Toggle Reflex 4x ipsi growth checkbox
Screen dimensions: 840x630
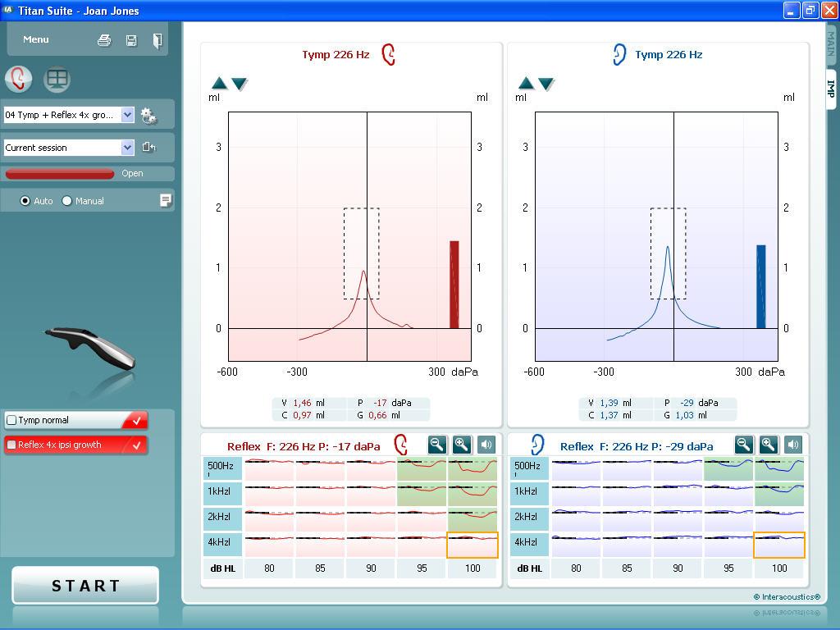(11, 445)
